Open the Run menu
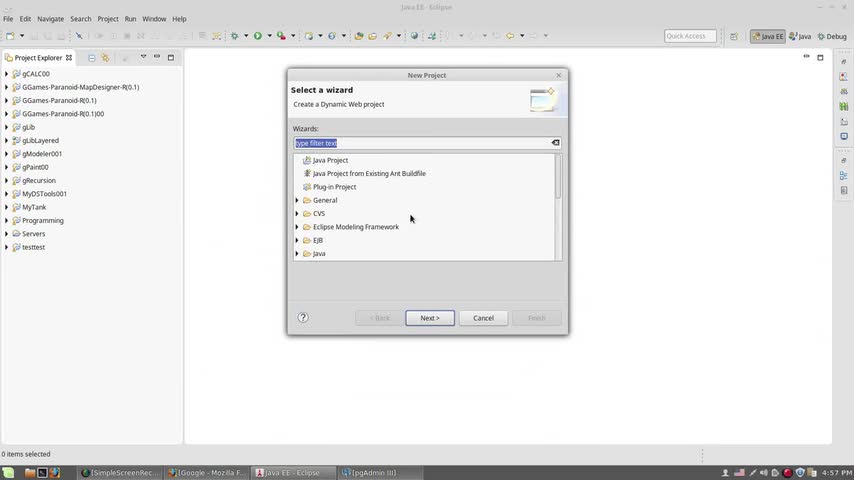The image size is (854, 480). tap(130, 19)
